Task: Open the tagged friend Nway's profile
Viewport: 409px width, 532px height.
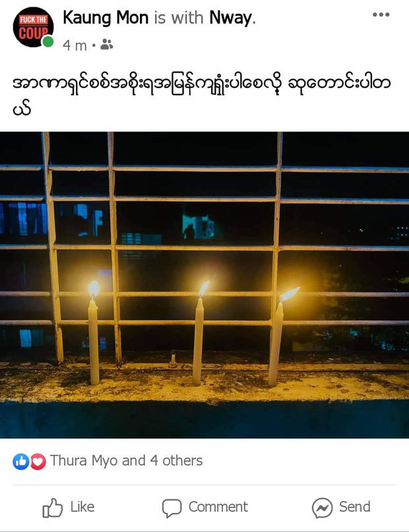Action: point(231,18)
